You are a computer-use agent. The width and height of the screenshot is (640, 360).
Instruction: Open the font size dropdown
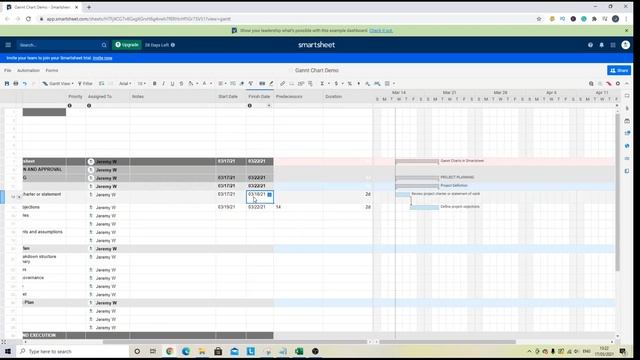click(x=141, y=84)
